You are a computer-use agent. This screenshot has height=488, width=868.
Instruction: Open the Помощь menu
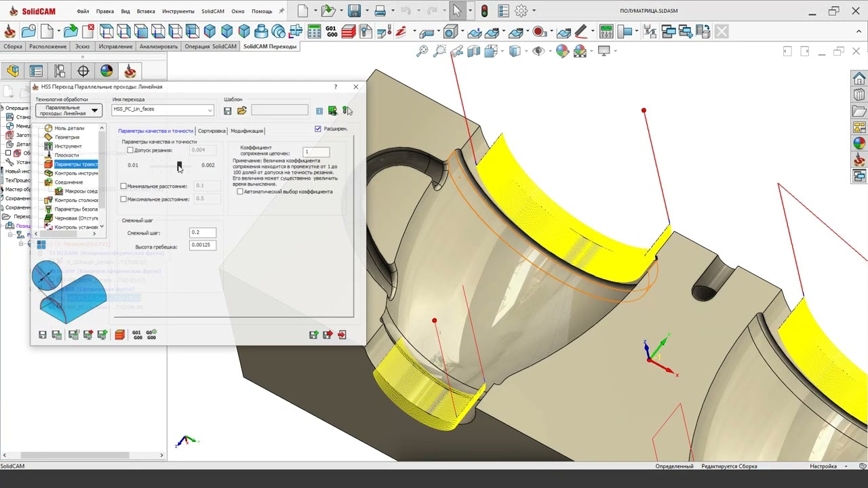click(x=262, y=11)
